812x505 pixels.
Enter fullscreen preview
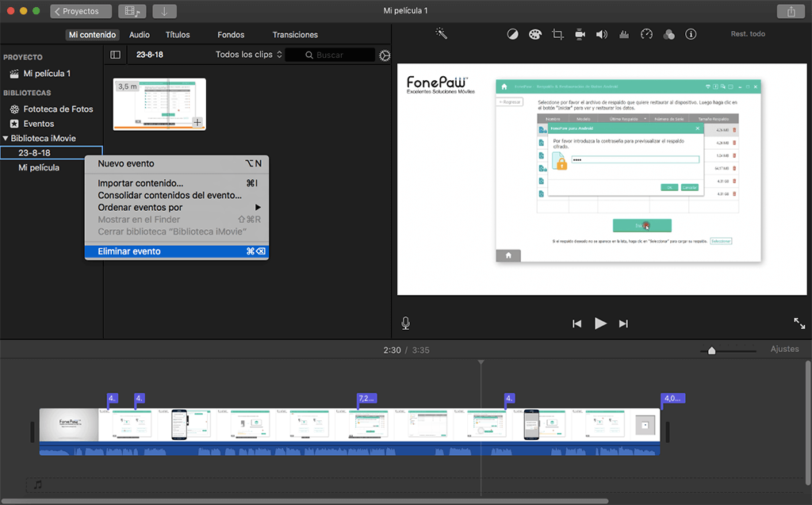[x=799, y=323]
